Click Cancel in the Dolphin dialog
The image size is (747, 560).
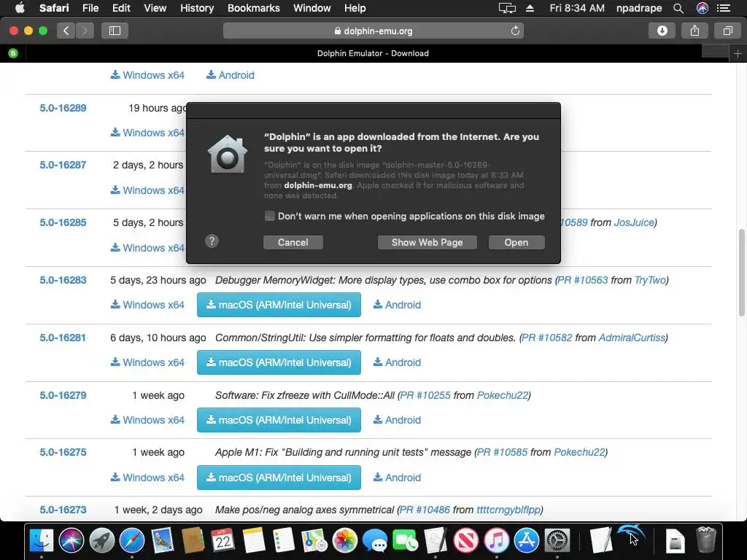293,242
